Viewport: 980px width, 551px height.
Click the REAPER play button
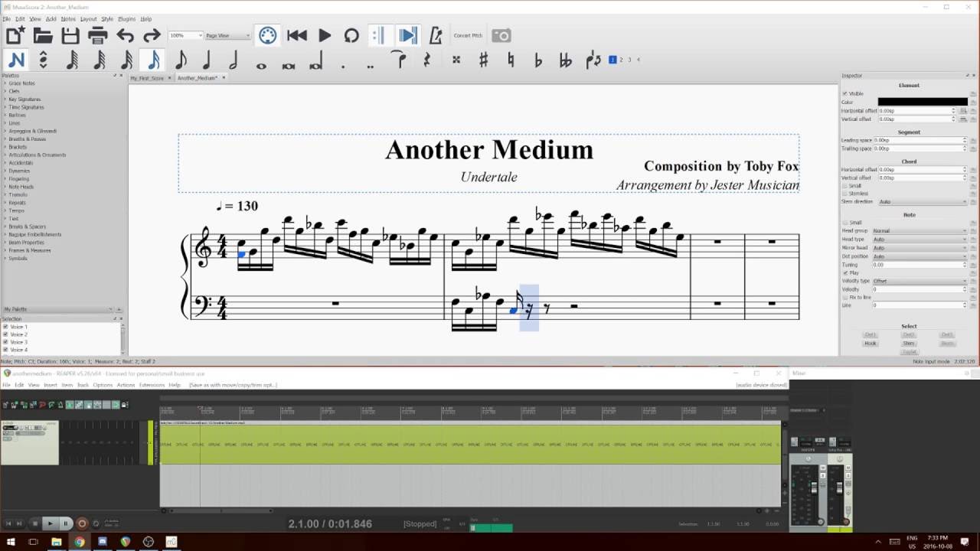51,523
